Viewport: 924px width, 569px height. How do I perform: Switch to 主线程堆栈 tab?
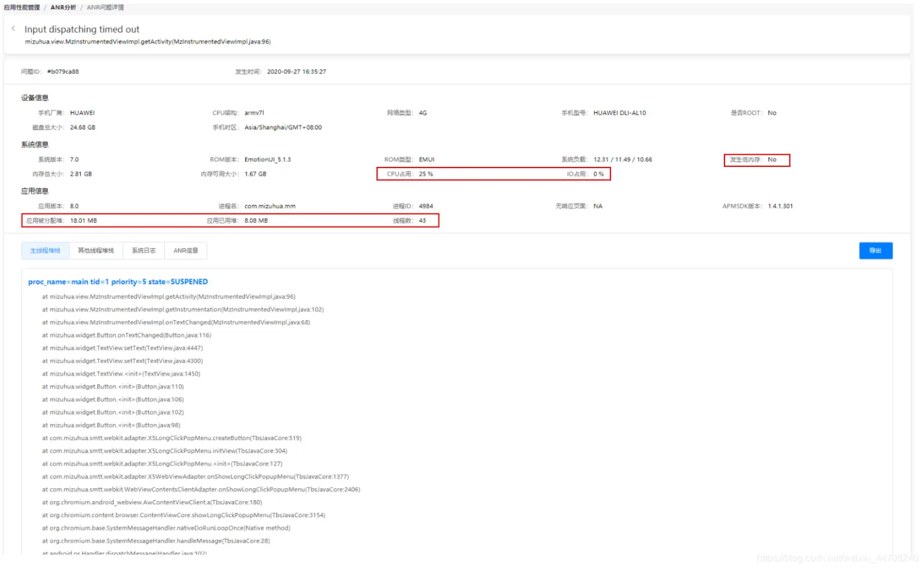[46, 251]
